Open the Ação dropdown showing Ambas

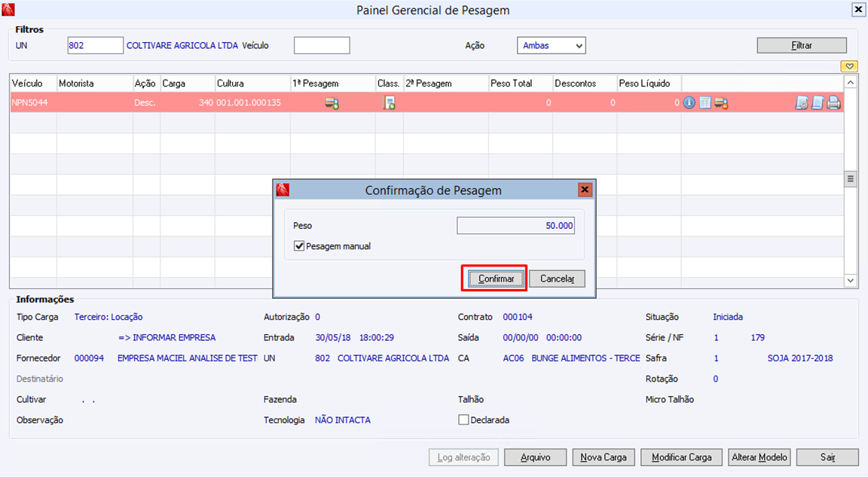(x=552, y=45)
